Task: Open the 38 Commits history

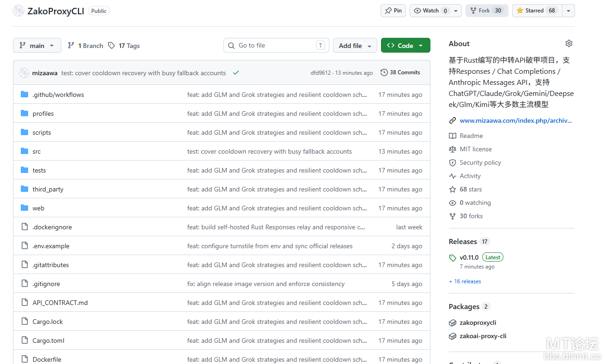Action: (x=400, y=72)
